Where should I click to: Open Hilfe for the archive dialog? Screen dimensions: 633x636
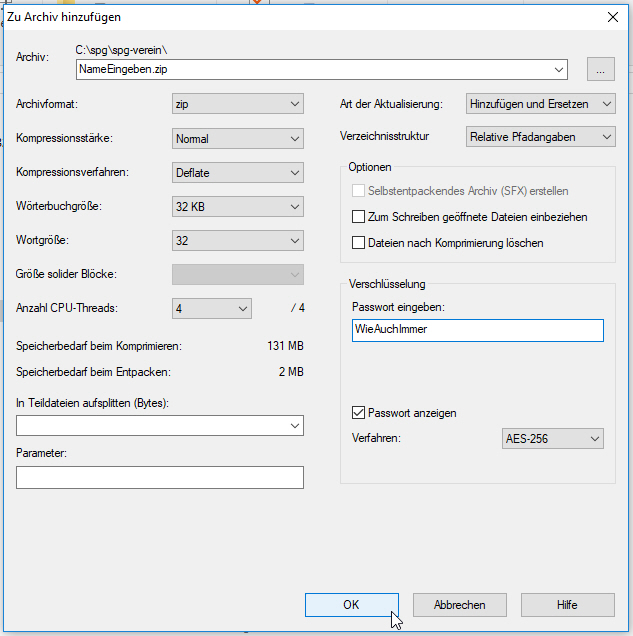point(568,605)
